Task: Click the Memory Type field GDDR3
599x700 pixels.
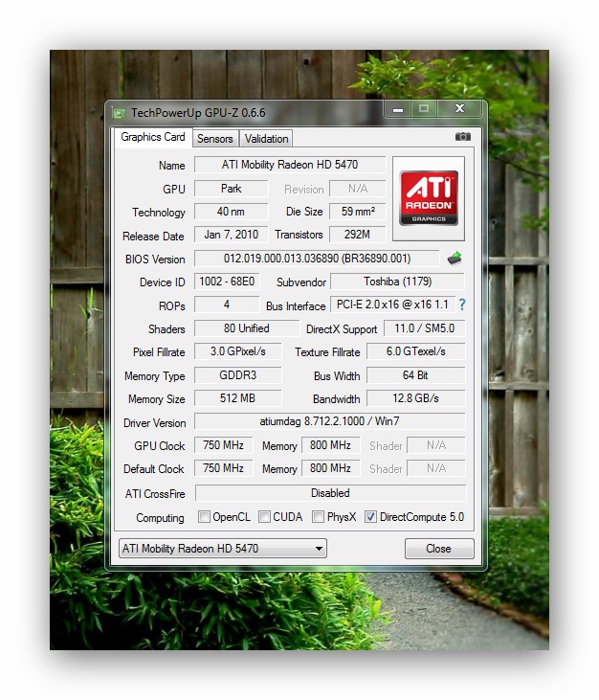Action: pos(238,375)
